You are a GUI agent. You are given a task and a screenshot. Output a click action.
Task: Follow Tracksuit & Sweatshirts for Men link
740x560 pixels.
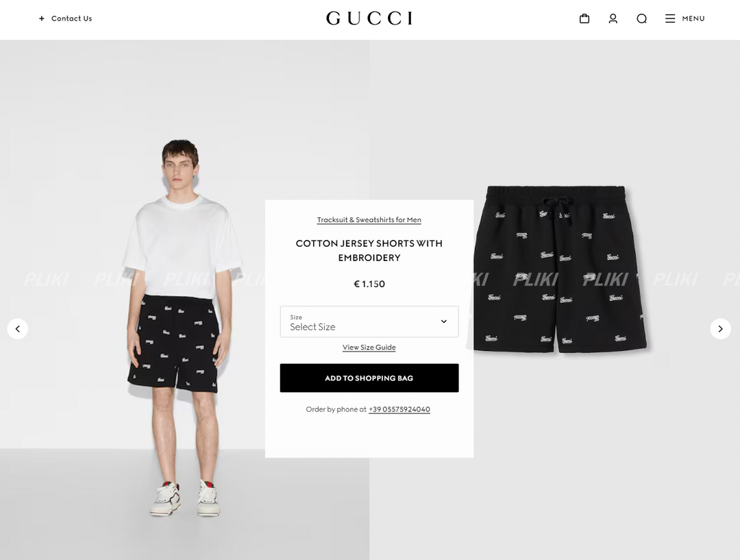tap(369, 219)
